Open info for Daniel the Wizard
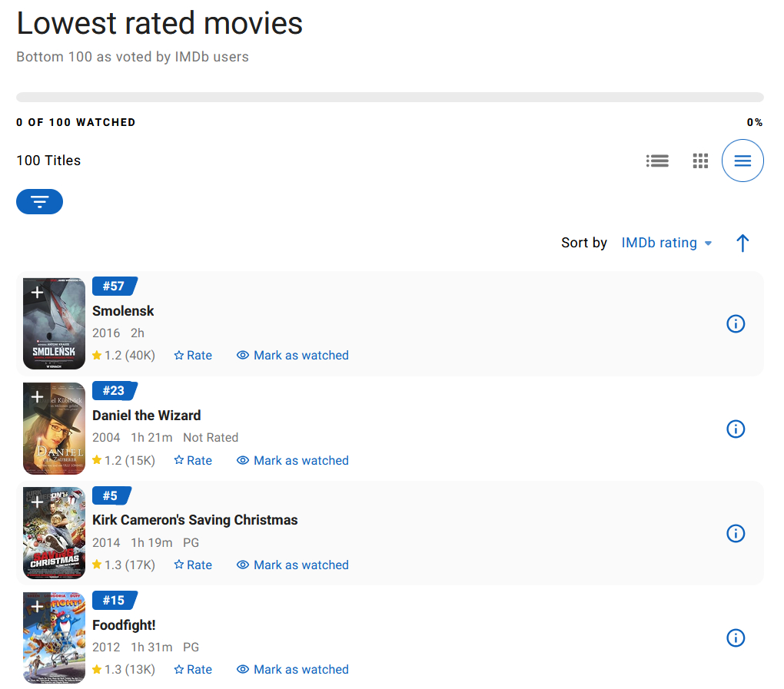Screen dimensions: 784x689 pos(736,429)
